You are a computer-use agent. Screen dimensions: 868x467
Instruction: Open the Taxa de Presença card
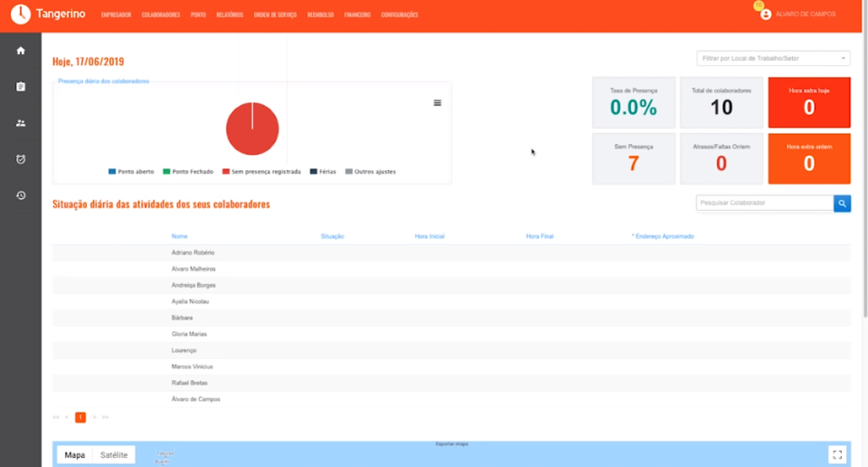(634, 102)
